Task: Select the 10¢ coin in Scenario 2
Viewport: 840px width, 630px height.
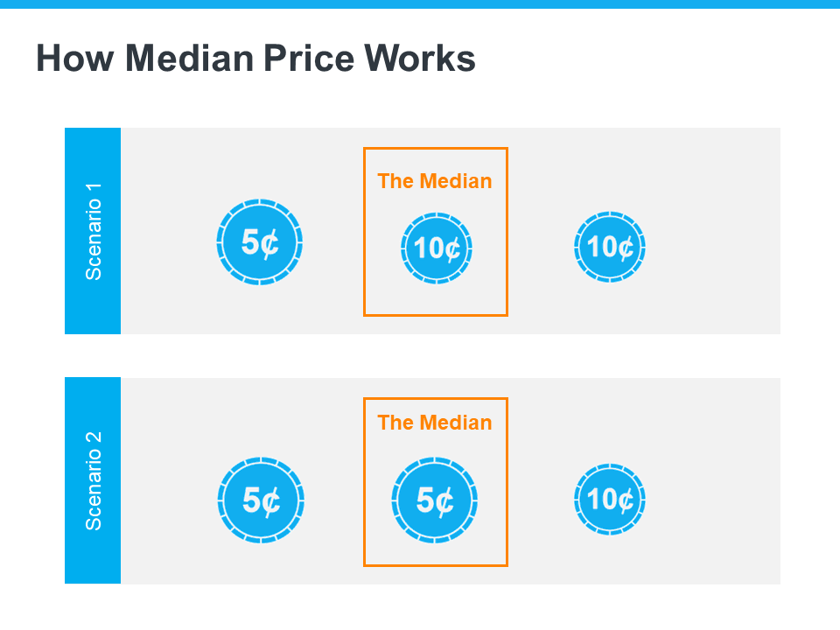Action: tap(610, 499)
